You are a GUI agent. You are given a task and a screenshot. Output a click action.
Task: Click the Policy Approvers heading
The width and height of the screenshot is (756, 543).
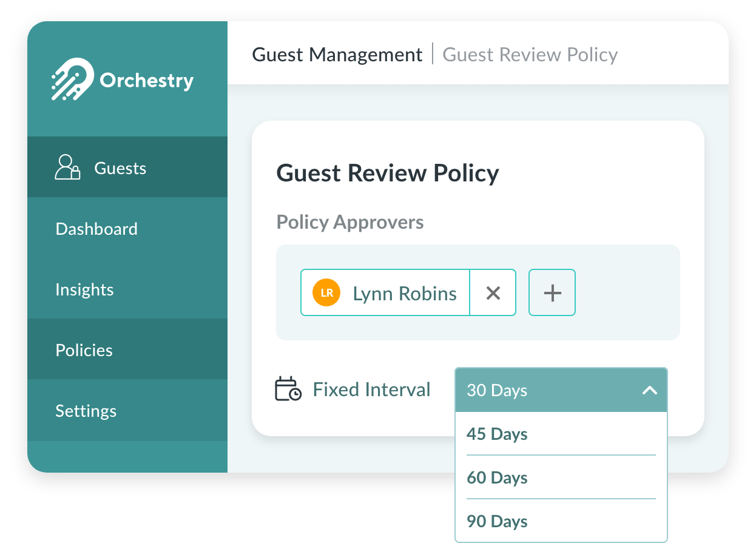point(349,222)
